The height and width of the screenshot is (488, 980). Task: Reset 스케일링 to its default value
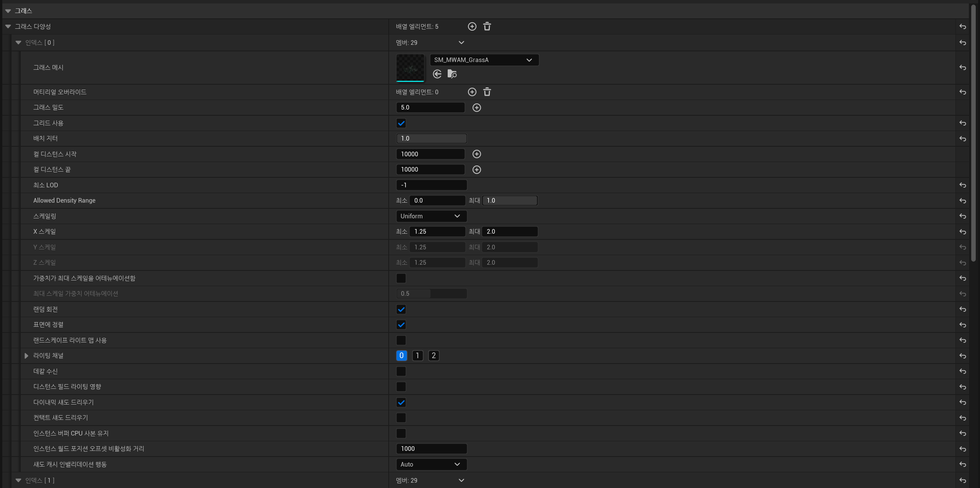coord(962,216)
